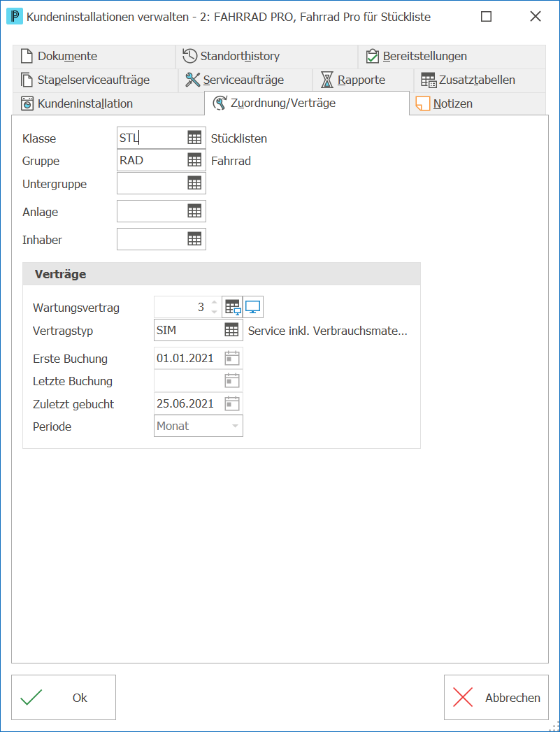Open the Rapporte tab
The height and width of the screenshot is (732, 560).
[363, 80]
